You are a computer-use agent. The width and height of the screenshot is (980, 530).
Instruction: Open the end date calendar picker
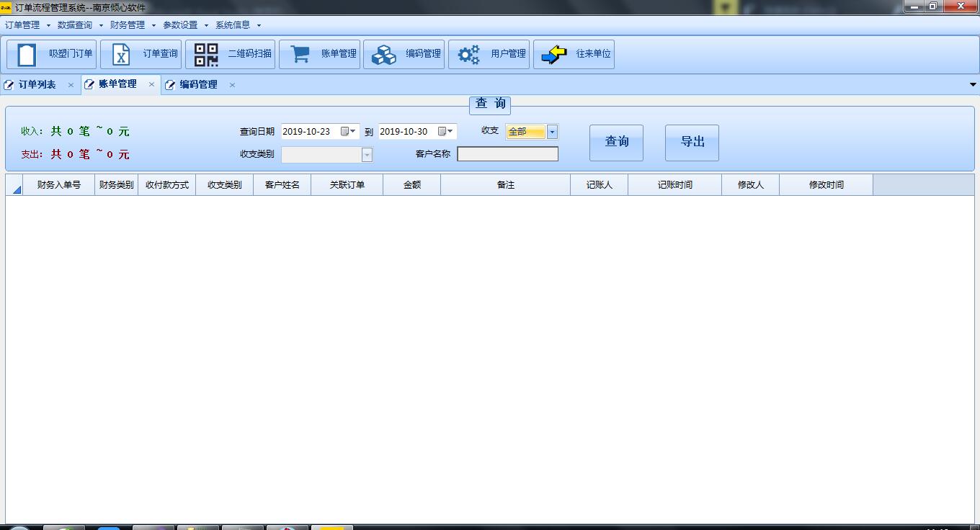coord(442,132)
